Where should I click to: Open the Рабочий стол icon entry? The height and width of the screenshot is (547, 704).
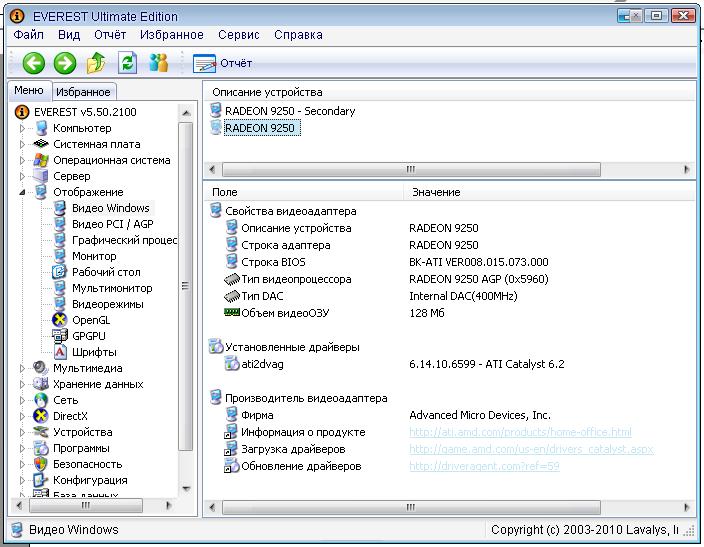pos(60,272)
